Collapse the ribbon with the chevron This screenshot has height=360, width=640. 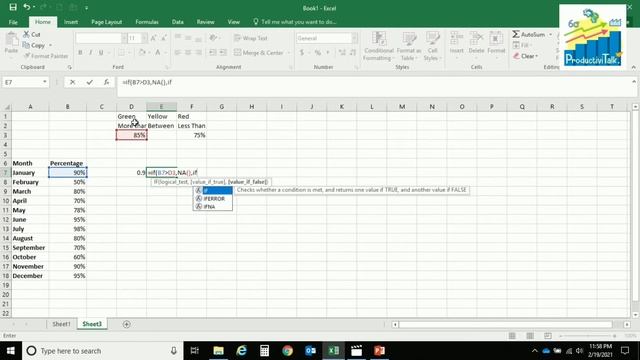click(x=633, y=67)
